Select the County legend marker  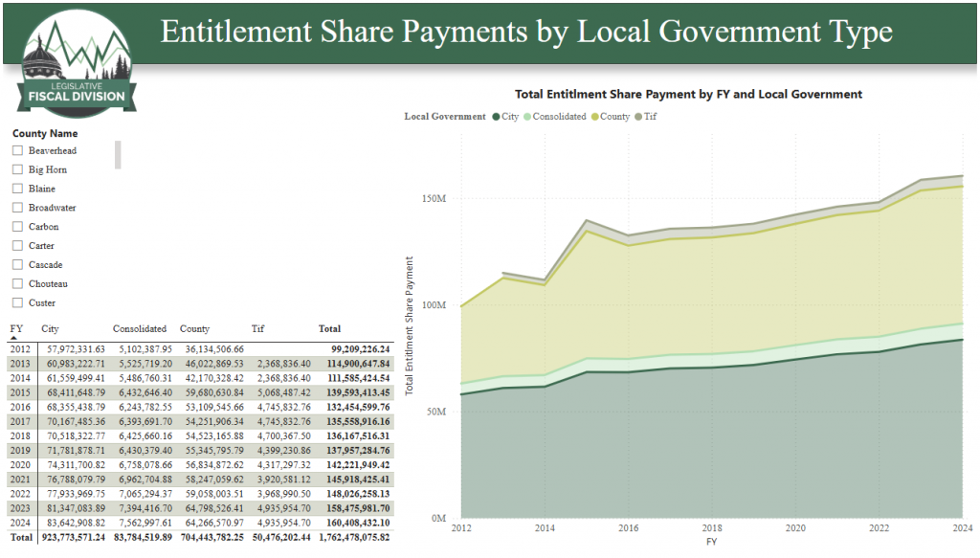pyautogui.click(x=593, y=117)
